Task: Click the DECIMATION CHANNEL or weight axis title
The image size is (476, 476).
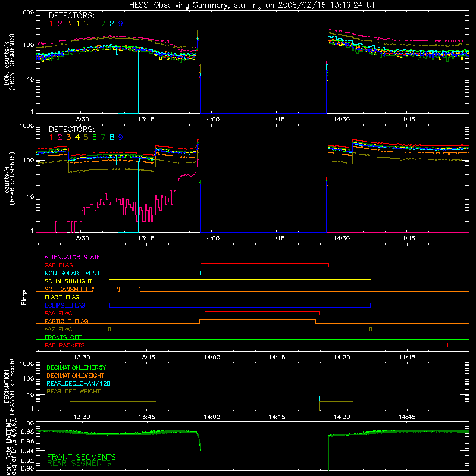Action: point(9,386)
